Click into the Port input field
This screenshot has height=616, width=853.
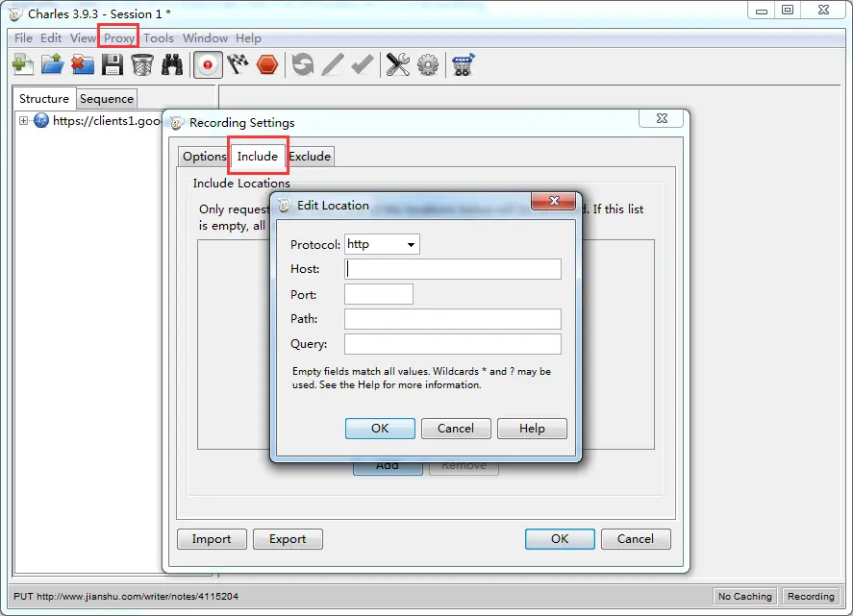coord(379,294)
